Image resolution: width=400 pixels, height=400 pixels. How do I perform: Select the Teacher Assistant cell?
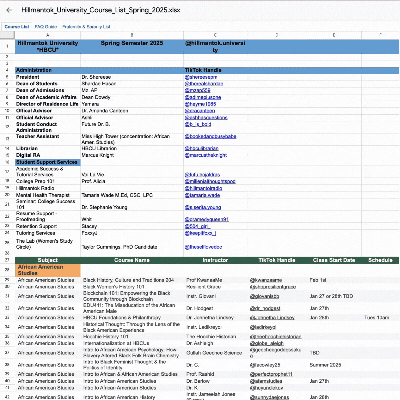(48, 139)
